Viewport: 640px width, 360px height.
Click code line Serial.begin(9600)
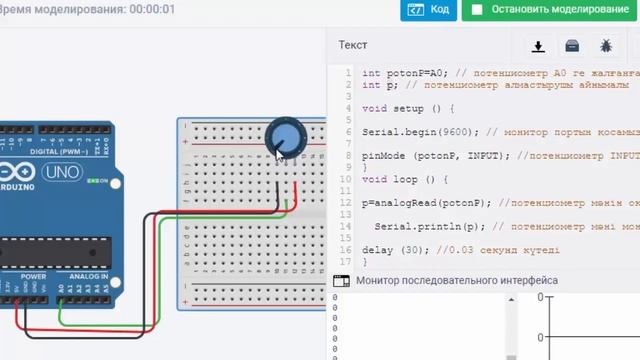point(501,132)
